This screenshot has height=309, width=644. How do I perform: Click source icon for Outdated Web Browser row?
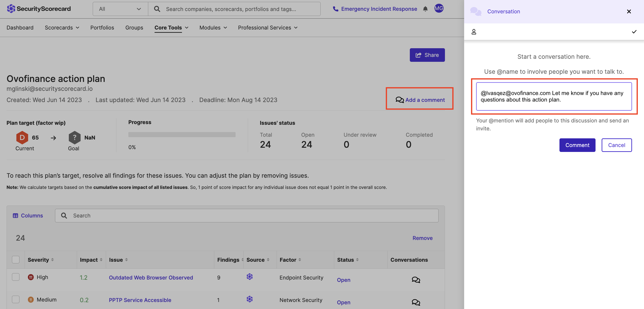tap(249, 276)
